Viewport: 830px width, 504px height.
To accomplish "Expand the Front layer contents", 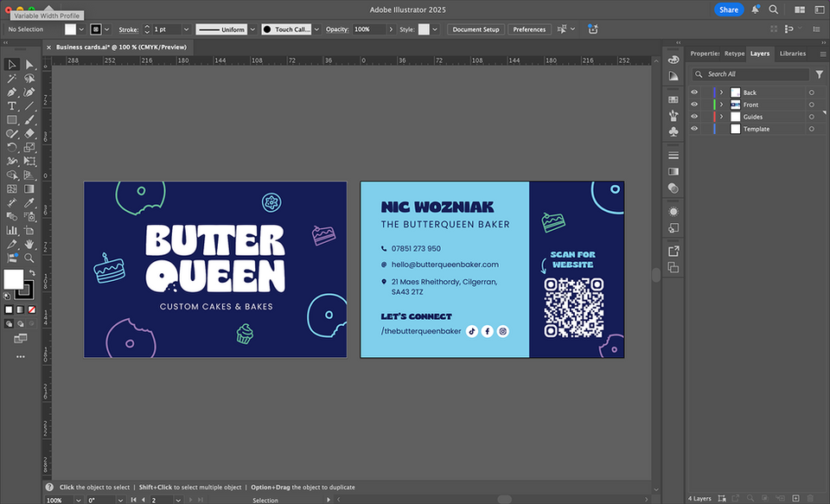I will click(721, 105).
